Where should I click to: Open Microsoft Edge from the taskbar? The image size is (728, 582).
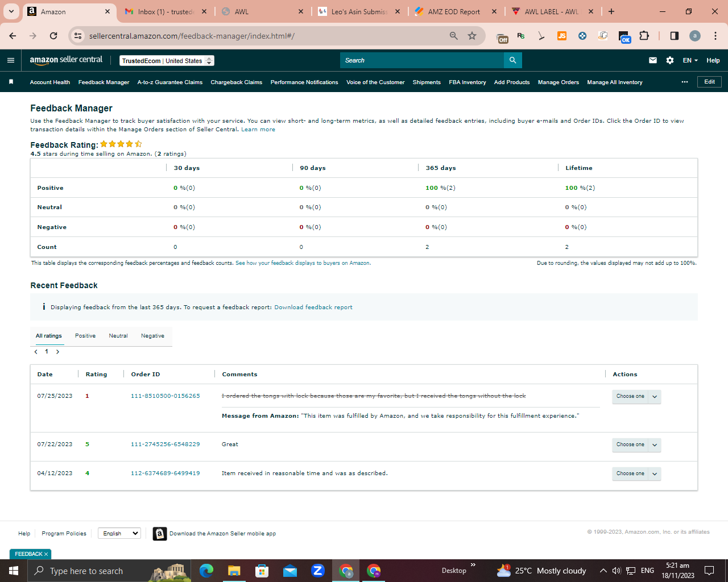click(x=206, y=571)
